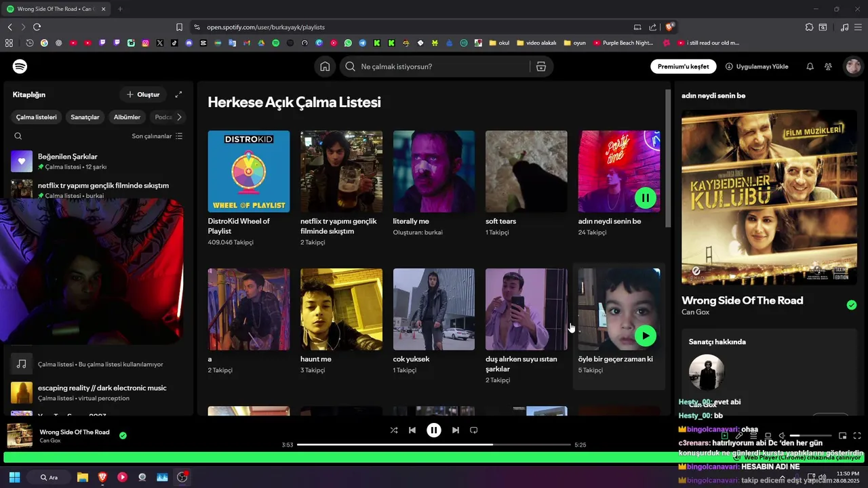Play the 'öyle bir geçer zaman ki' playlist

(645, 335)
